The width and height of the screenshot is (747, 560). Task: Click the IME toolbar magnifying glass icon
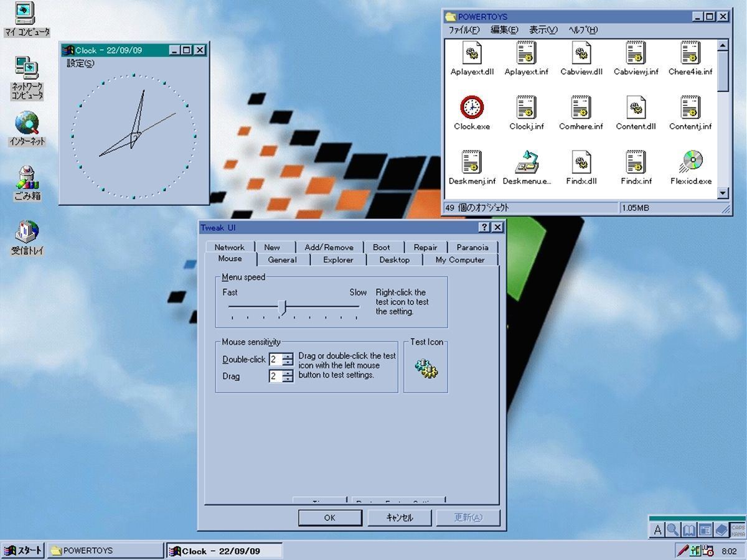(673, 530)
